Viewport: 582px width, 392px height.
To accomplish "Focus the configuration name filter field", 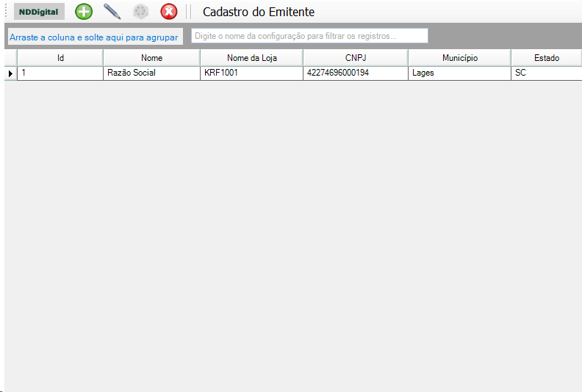I will coord(309,36).
